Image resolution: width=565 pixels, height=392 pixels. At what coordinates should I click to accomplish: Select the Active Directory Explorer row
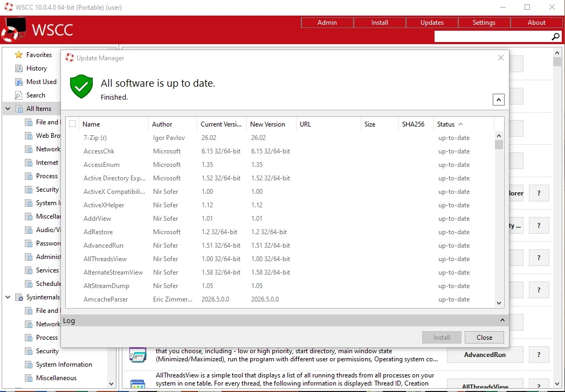click(x=280, y=178)
